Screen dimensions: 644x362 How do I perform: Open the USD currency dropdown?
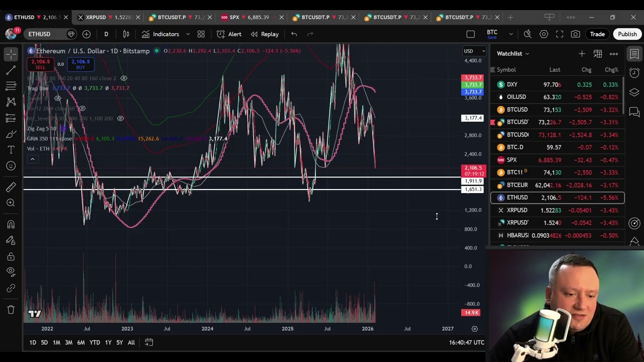(x=474, y=51)
